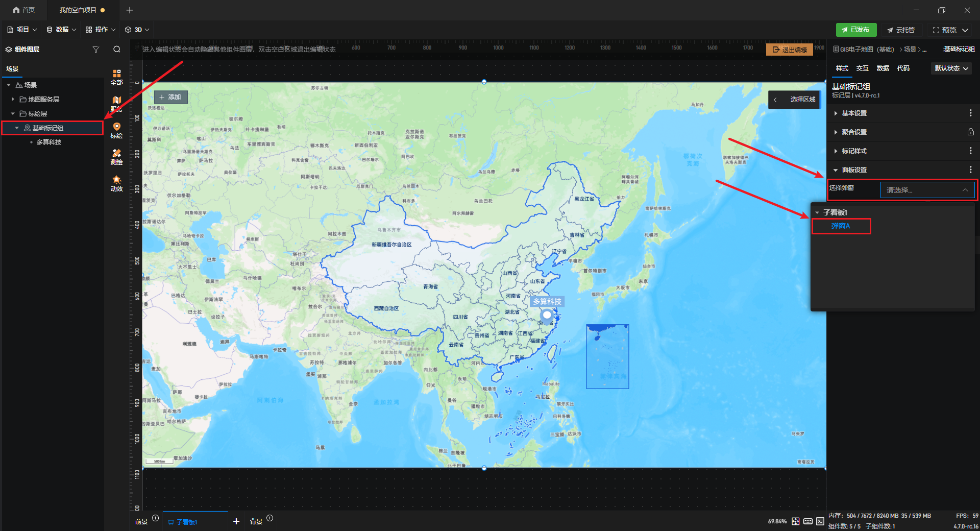The height and width of the screenshot is (531, 980).
Task: Open the 基本设置 three-dot options menu
Action: tap(970, 113)
